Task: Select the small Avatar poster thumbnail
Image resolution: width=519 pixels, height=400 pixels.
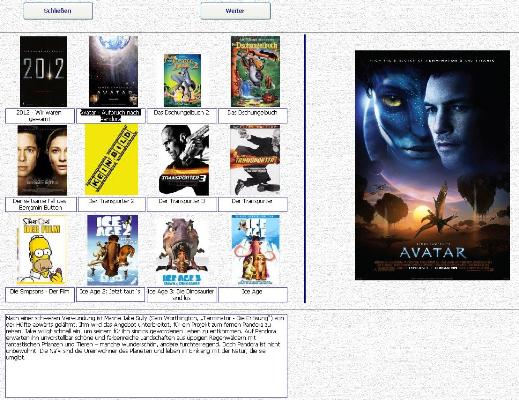Action: (x=113, y=71)
